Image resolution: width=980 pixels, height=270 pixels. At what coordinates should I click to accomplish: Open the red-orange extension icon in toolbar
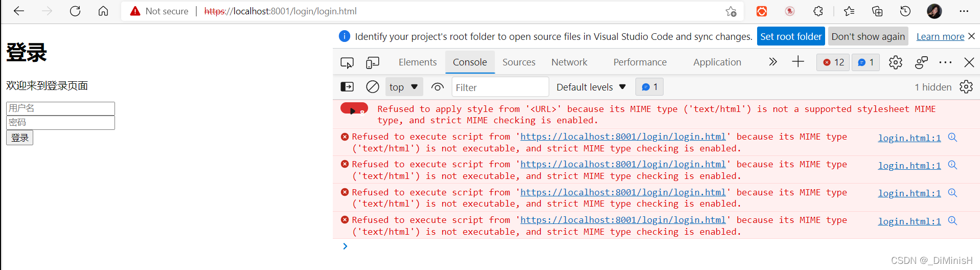coord(762,11)
